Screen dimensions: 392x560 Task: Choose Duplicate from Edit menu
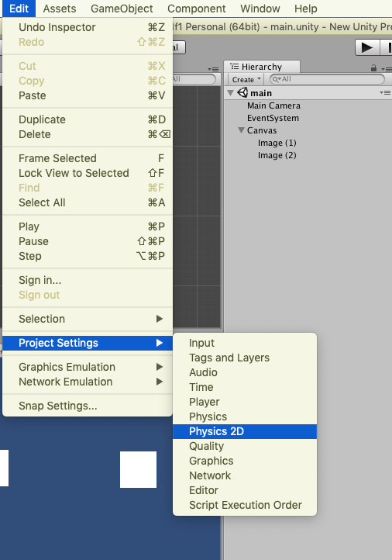pyautogui.click(x=88, y=119)
